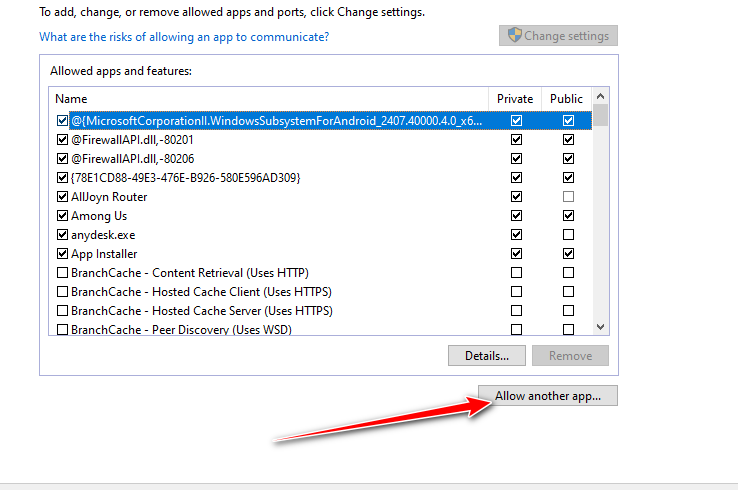Image resolution: width=738 pixels, height=490 pixels.
Task: Uncheck App Installer Private checkbox
Action: coord(516,254)
